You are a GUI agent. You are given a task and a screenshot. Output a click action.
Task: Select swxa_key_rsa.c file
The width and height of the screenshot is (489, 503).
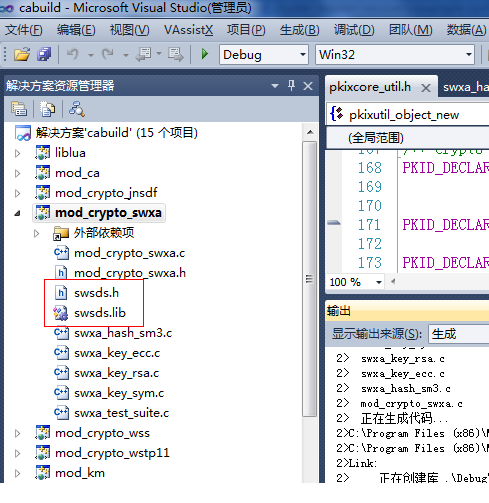pyautogui.click(x=116, y=373)
